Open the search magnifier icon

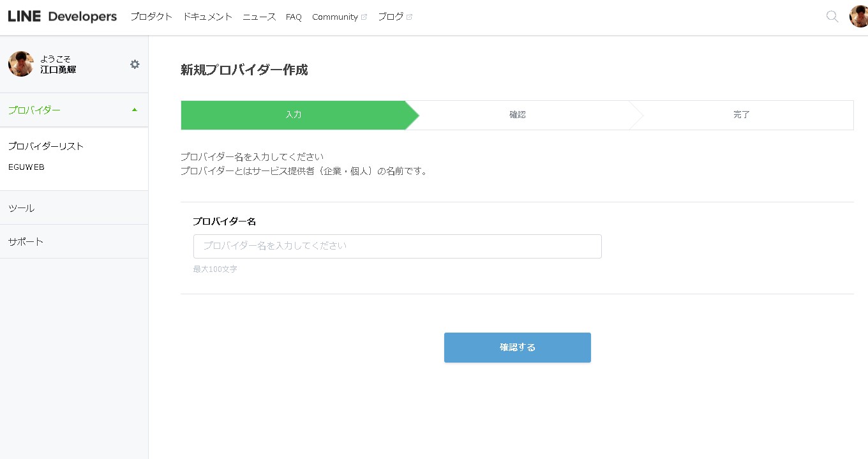832,17
